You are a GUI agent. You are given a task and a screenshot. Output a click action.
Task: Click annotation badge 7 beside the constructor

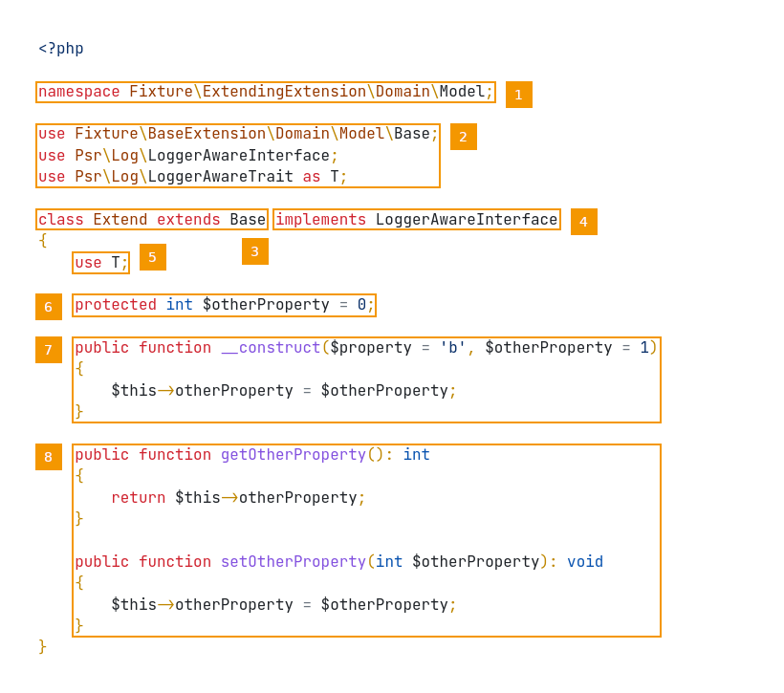point(48,350)
